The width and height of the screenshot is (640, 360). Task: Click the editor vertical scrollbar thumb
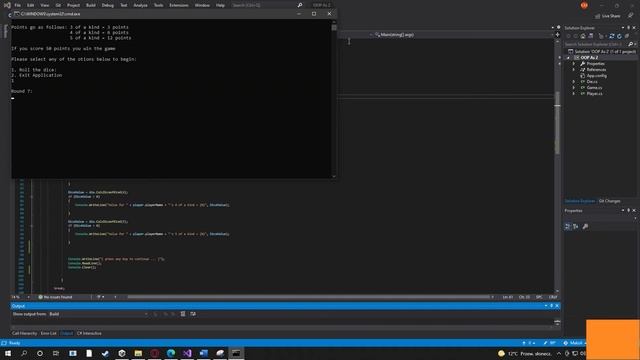[x=557, y=122]
